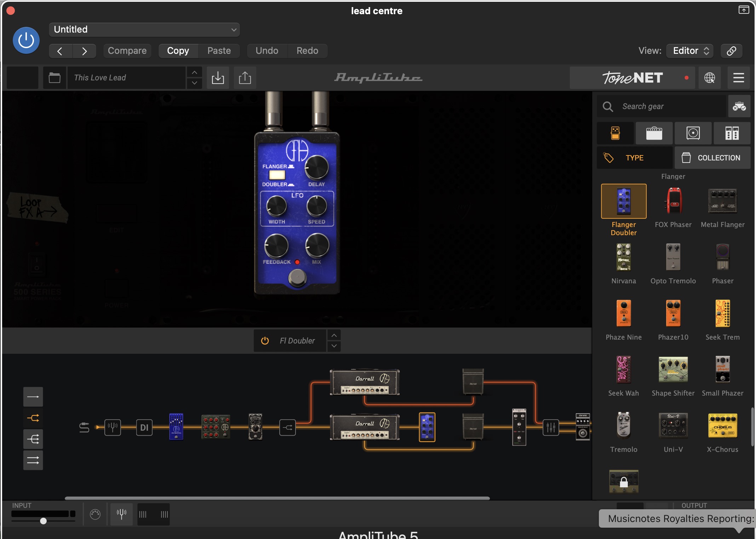
Task: Switch to the COLLECTION tab
Action: 712,158
